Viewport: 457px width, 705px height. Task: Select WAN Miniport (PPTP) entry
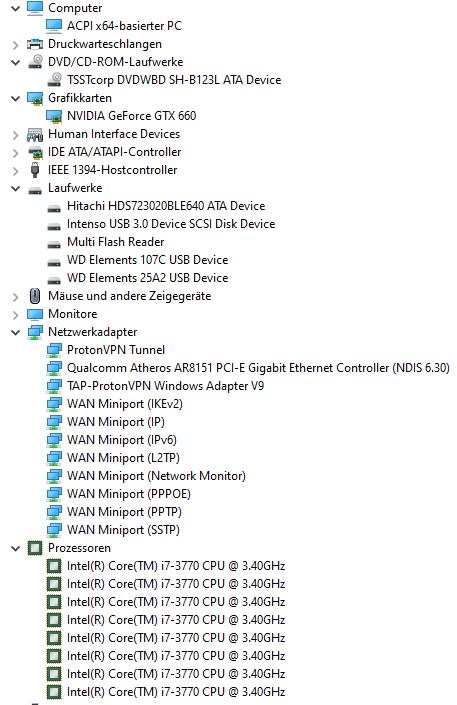(x=125, y=512)
